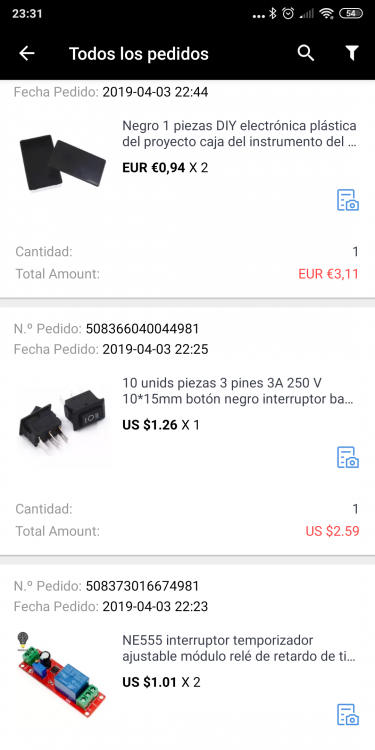The width and height of the screenshot is (375, 750).
Task: Open 'Negro 1 piezas DIY electrónica' product title
Action: (x=239, y=134)
